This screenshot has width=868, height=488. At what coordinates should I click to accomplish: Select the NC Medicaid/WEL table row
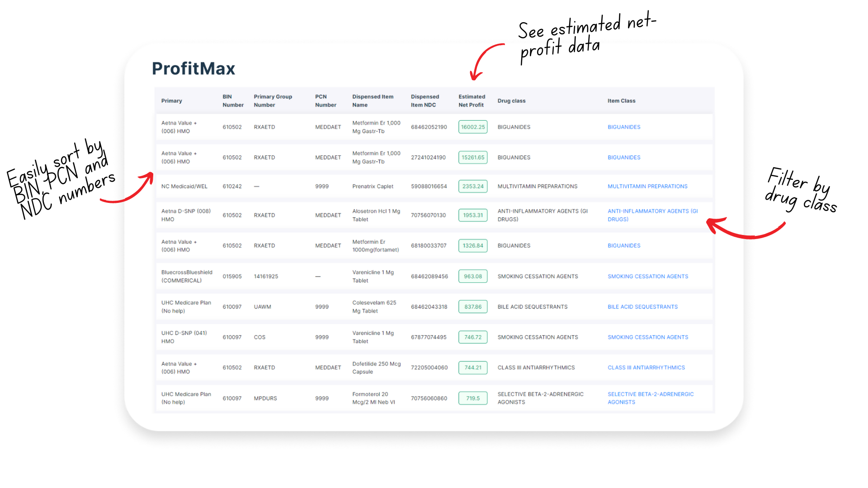click(x=184, y=186)
